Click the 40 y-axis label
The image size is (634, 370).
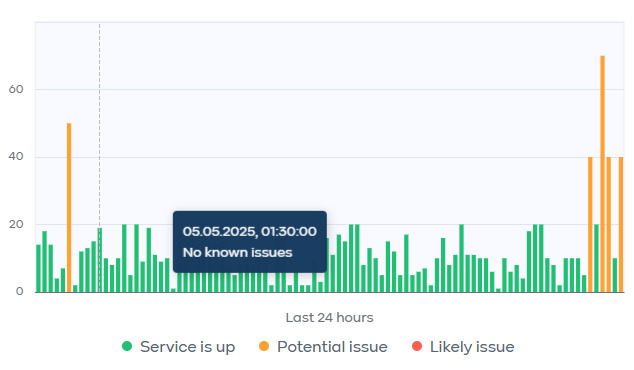pyautogui.click(x=16, y=156)
